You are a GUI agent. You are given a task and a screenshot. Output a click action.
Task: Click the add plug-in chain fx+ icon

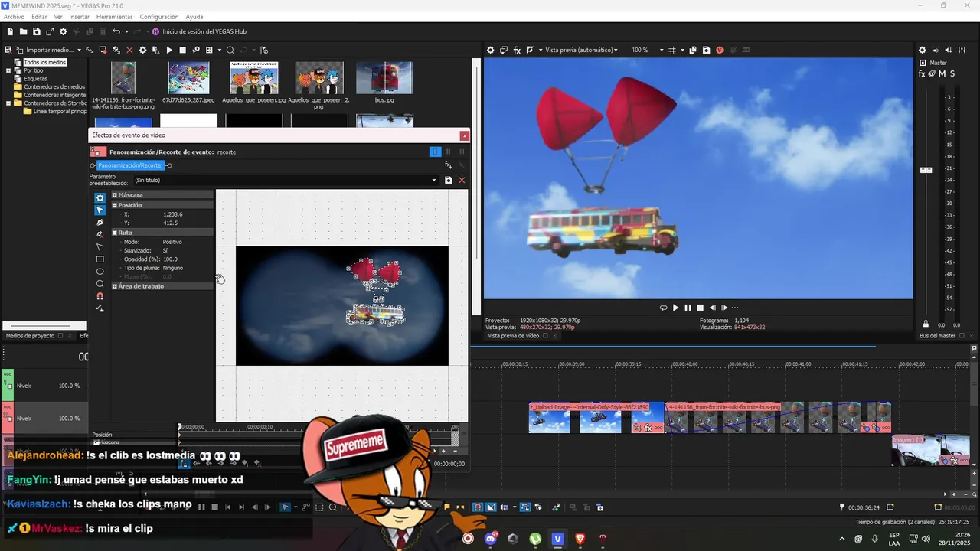449,165
